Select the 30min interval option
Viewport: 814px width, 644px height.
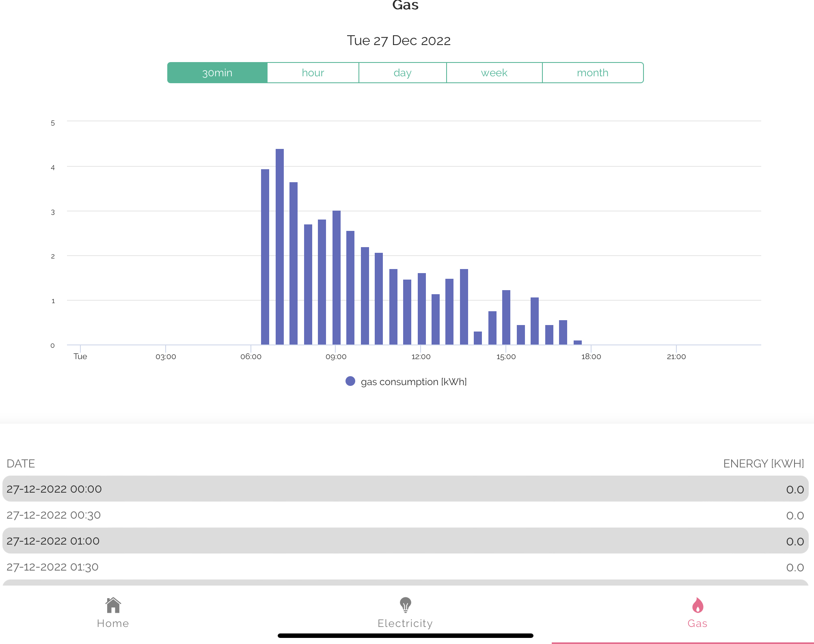(x=217, y=73)
